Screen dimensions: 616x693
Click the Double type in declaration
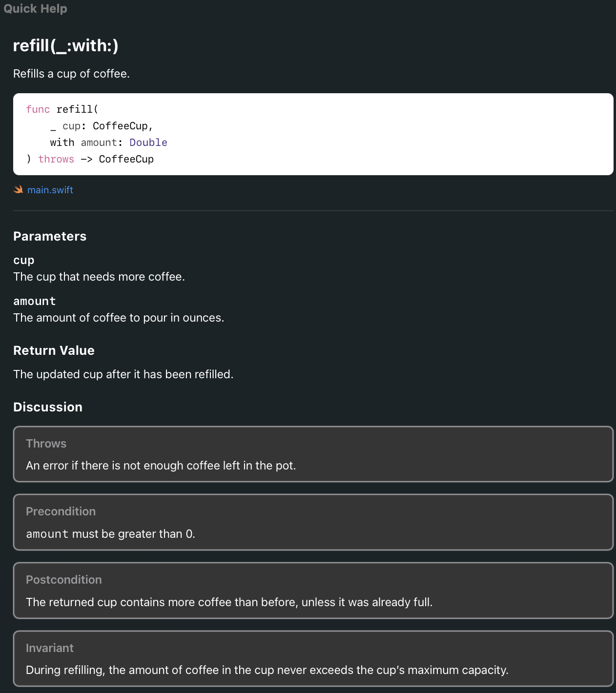pyautogui.click(x=148, y=143)
